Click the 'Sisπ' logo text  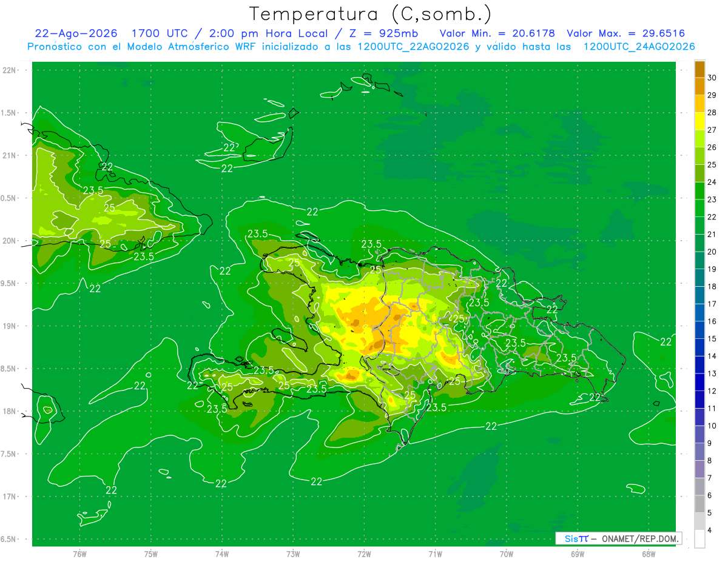click(576, 538)
